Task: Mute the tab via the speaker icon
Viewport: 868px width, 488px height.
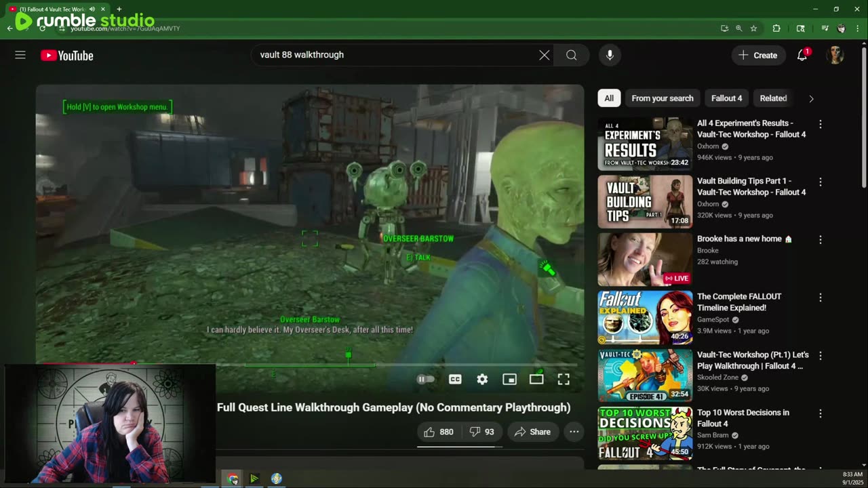Action: tap(92, 9)
